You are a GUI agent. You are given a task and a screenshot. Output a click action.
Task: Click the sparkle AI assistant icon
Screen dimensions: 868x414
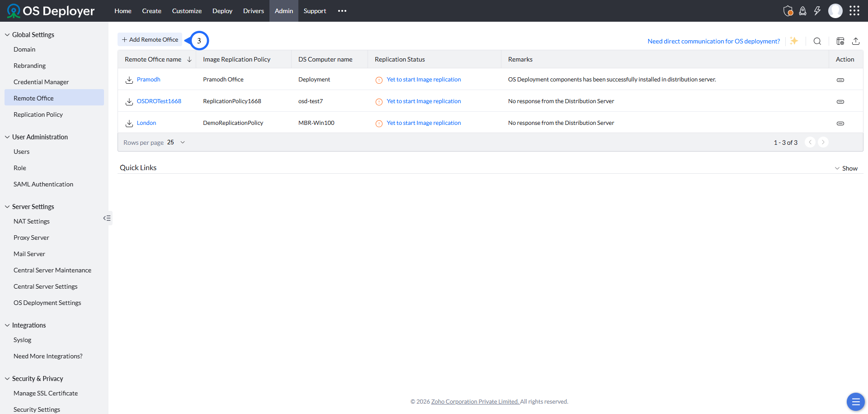click(794, 41)
